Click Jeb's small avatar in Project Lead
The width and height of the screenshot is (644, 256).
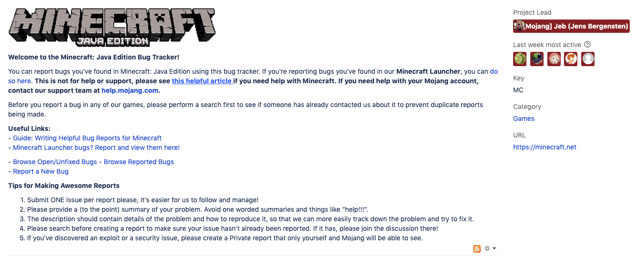(519, 26)
